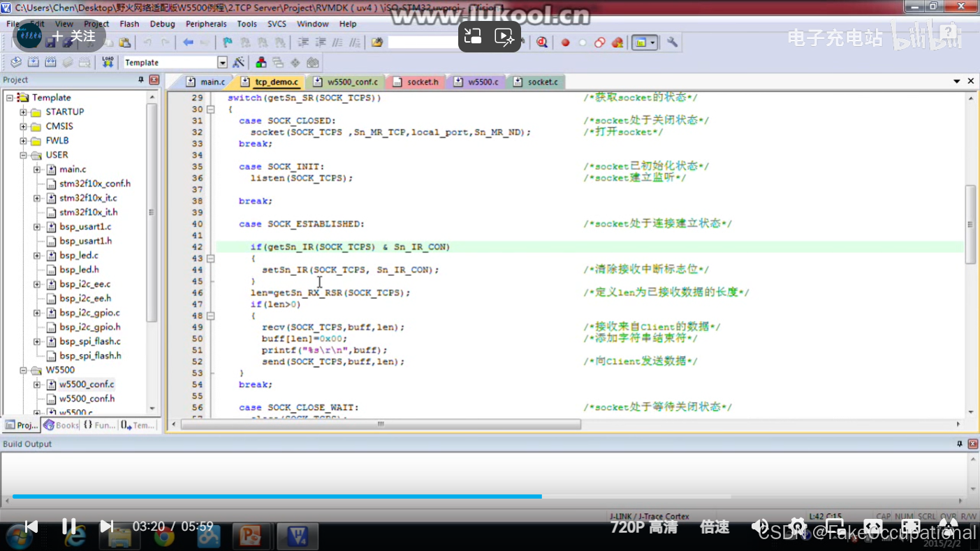This screenshot has height=551, width=980.
Task: Download to flash with LOAD icon
Action: tap(108, 62)
